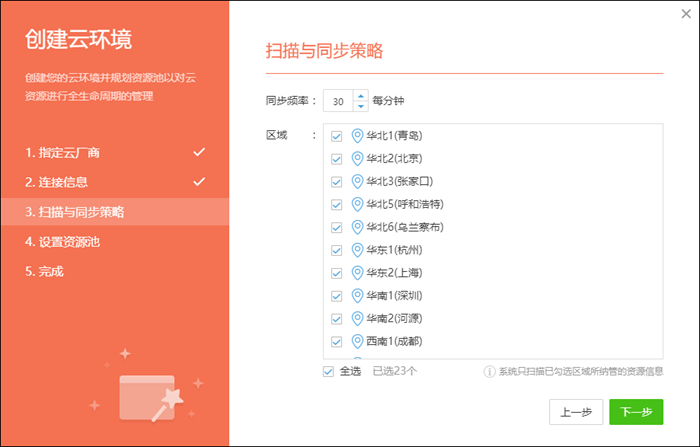Click the 上一步 previous button
This screenshot has height=447, width=700.
click(x=577, y=412)
